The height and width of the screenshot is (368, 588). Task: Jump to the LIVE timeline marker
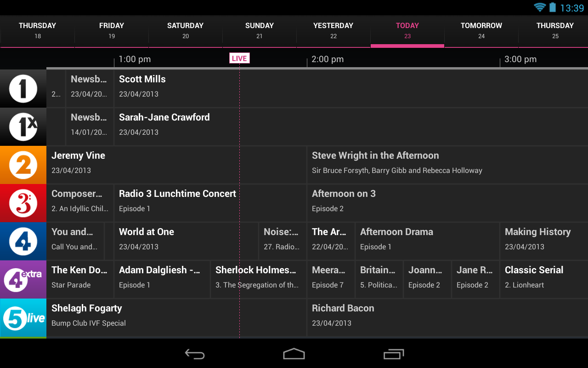pyautogui.click(x=239, y=58)
